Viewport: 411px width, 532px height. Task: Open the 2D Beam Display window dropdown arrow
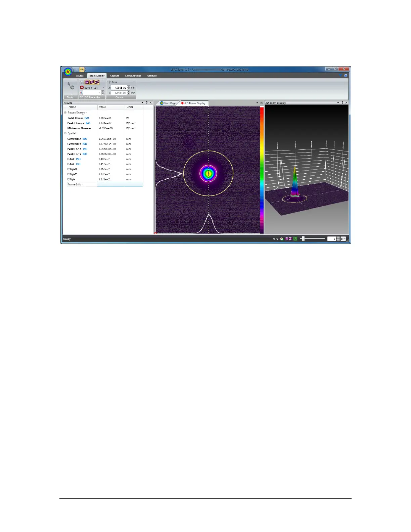[x=257, y=103]
